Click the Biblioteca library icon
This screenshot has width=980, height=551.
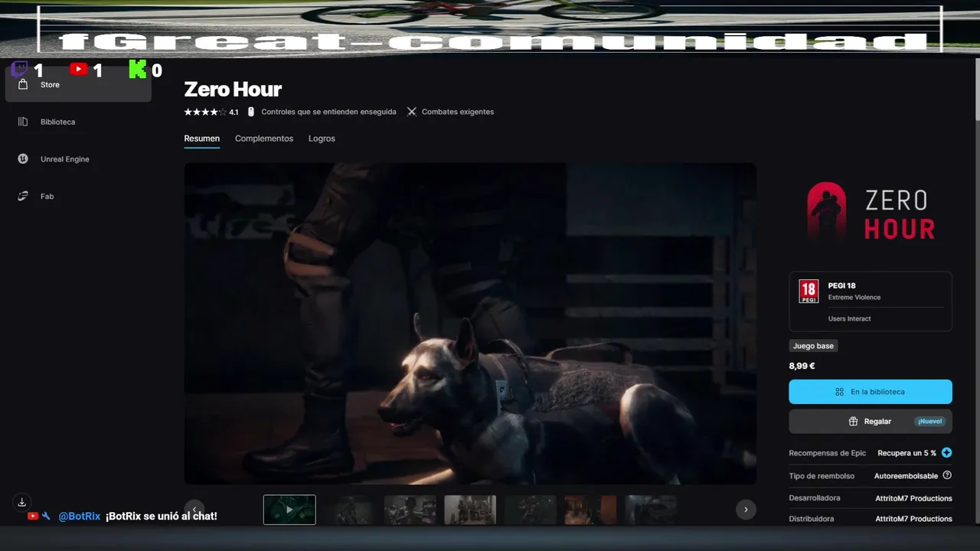point(23,122)
